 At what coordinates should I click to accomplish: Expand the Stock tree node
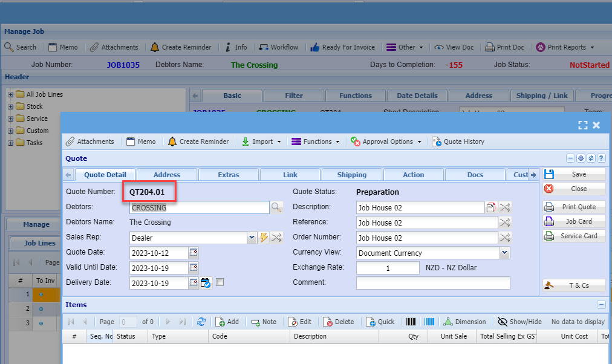coord(11,106)
